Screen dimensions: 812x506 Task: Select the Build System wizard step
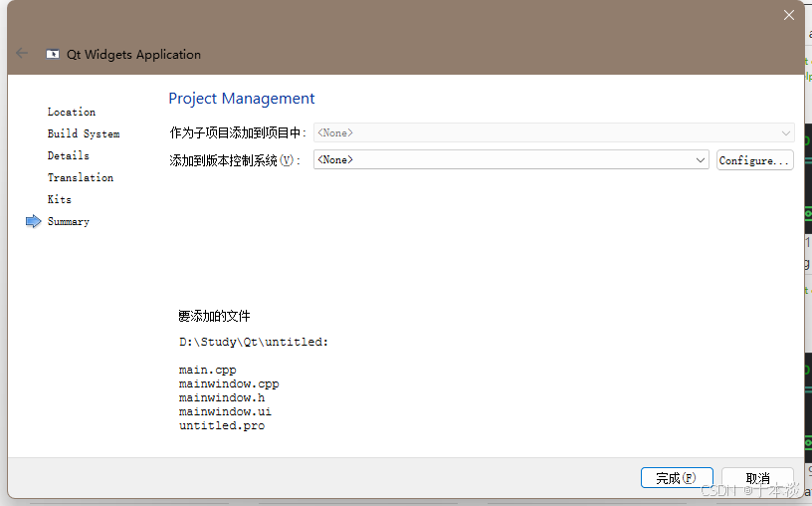[x=84, y=133]
